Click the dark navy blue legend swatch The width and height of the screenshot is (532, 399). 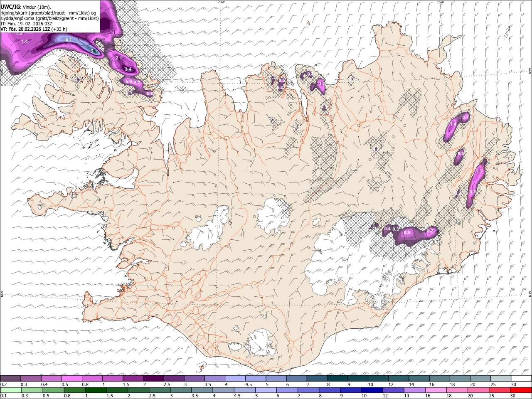[371, 390]
